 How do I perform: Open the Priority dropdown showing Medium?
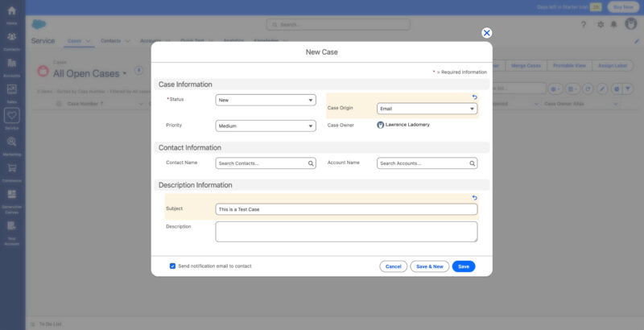coord(266,126)
